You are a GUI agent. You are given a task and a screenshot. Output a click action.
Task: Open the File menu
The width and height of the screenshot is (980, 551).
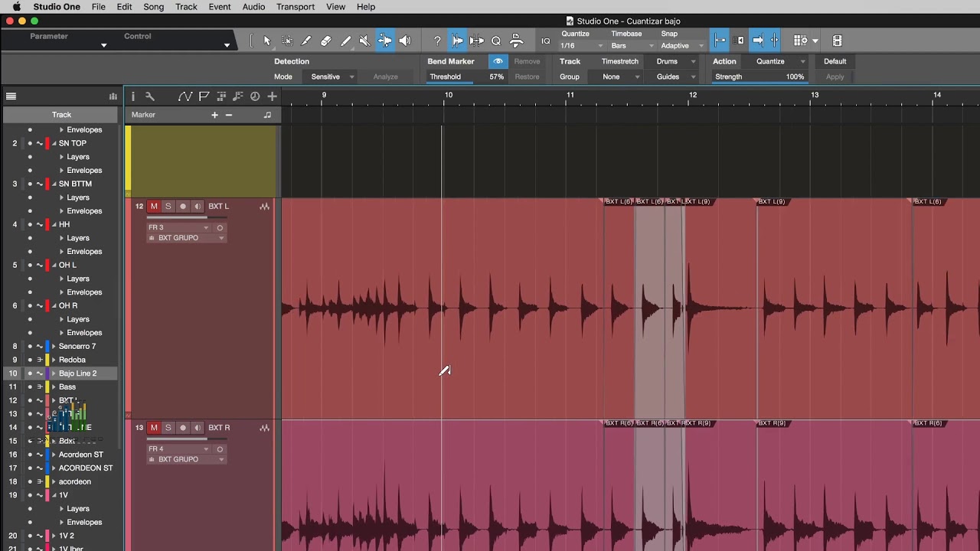point(99,7)
